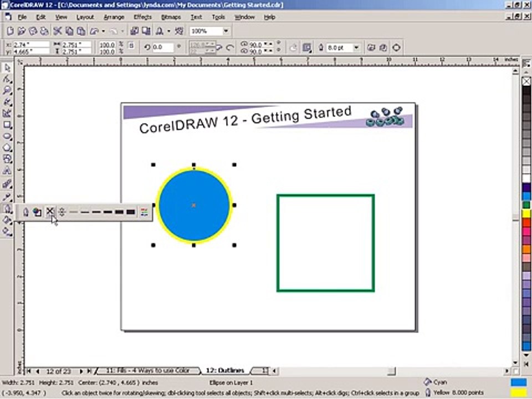Click the Print icon
This screenshot has width=532, height=399.
[x=44, y=31]
